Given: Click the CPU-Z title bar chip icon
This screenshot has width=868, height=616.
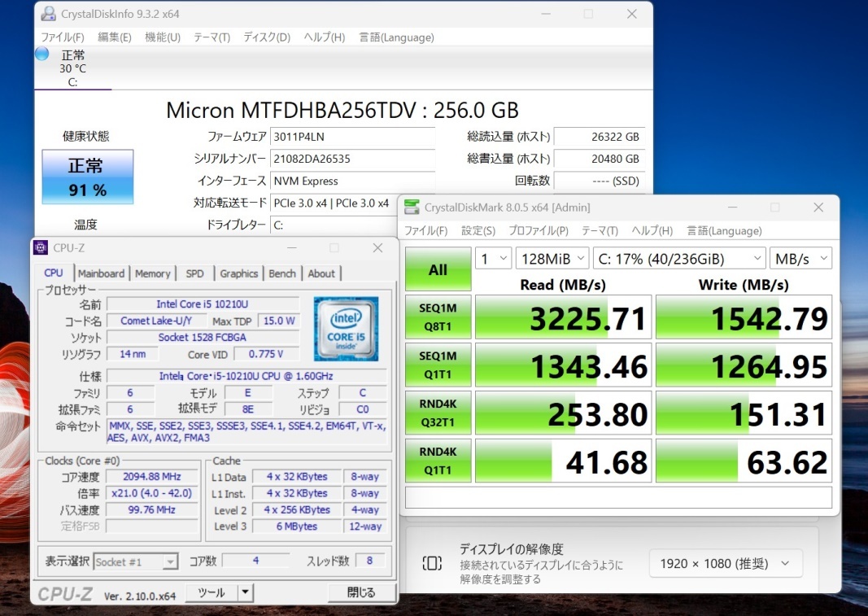Looking at the screenshot, I should [x=41, y=248].
